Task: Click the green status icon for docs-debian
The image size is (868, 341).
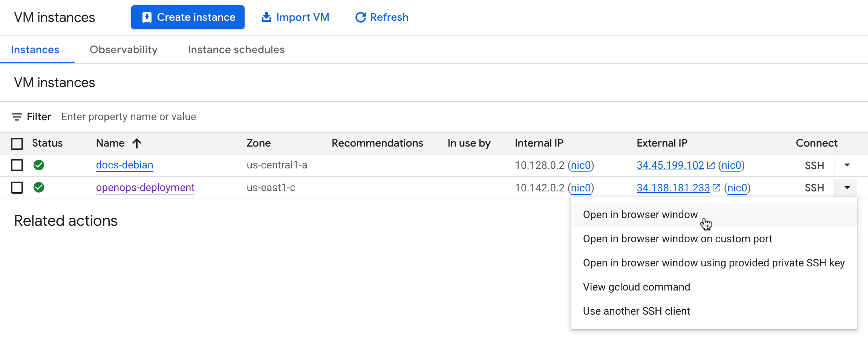Action: (x=39, y=165)
